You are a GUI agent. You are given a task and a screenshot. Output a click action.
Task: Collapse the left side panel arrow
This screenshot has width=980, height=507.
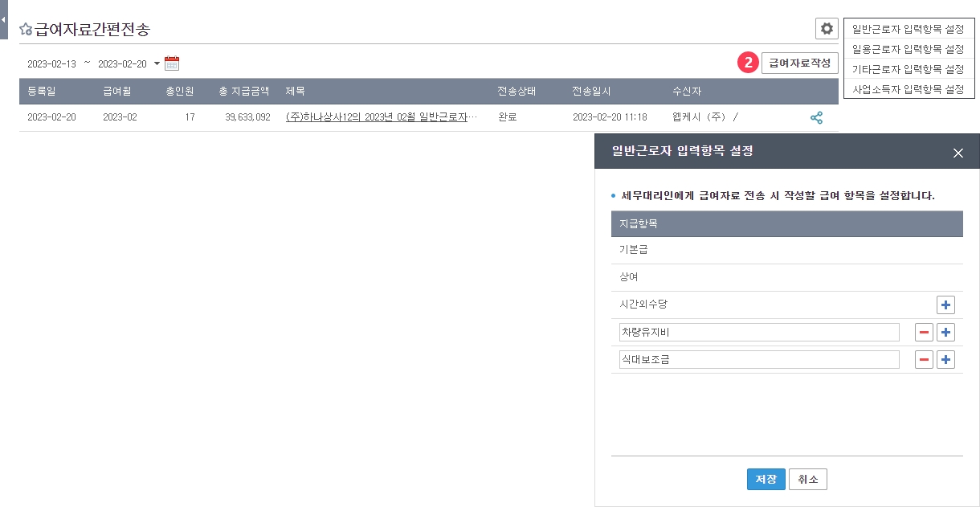[x=3, y=19]
